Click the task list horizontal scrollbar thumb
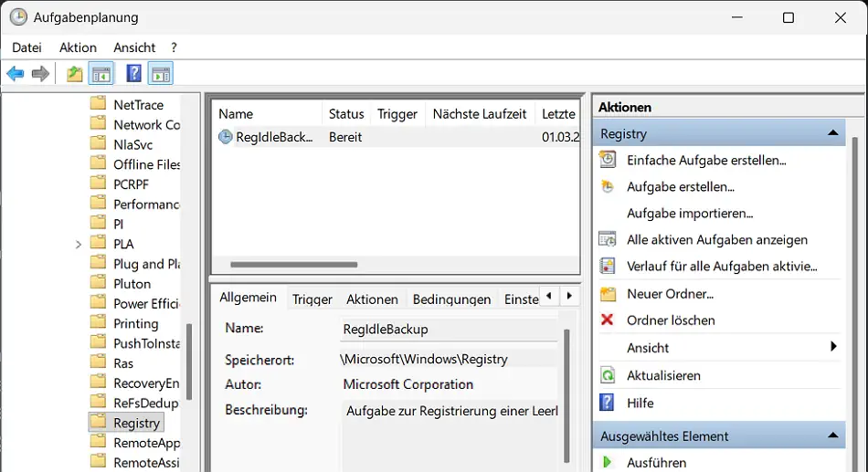Image resolution: width=868 pixels, height=472 pixels. coord(294,265)
